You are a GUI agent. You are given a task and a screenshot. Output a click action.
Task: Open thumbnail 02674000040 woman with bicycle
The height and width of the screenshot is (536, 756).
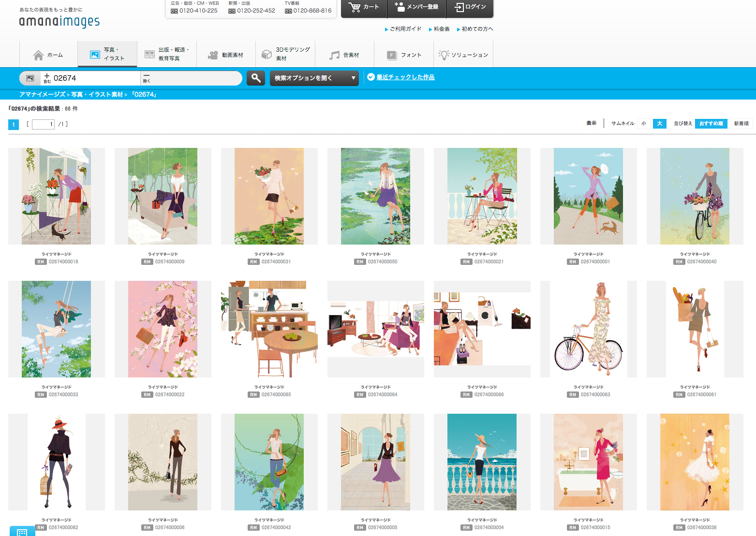tap(695, 196)
